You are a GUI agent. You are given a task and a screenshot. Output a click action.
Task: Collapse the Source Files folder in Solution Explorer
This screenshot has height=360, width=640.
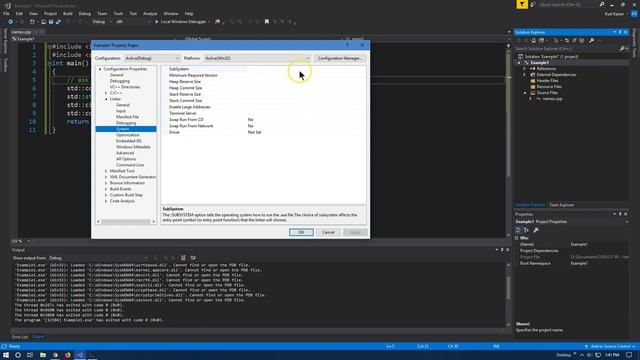click(x=525, y=93)
